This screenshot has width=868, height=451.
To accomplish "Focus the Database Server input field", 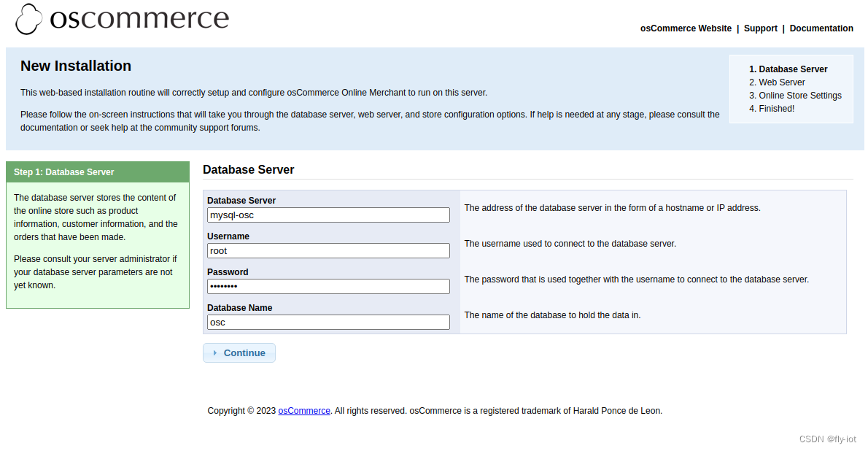I will click(x=328, y=215).
